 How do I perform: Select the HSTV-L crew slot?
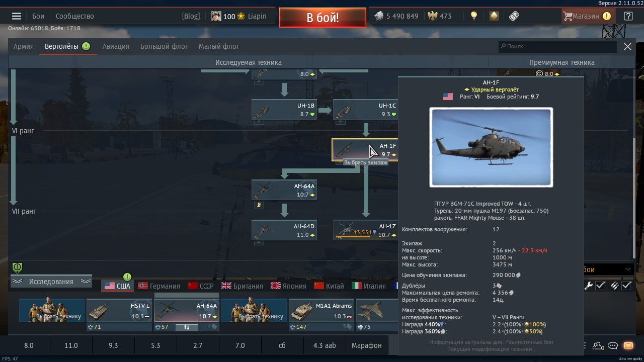point(119,310)
